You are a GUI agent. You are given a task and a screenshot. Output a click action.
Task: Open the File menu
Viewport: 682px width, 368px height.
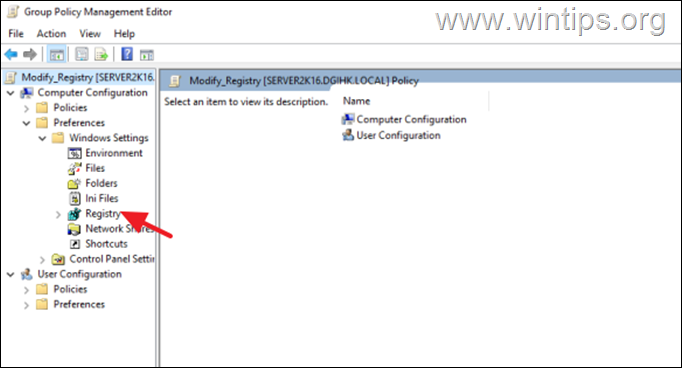pos(16,33)
